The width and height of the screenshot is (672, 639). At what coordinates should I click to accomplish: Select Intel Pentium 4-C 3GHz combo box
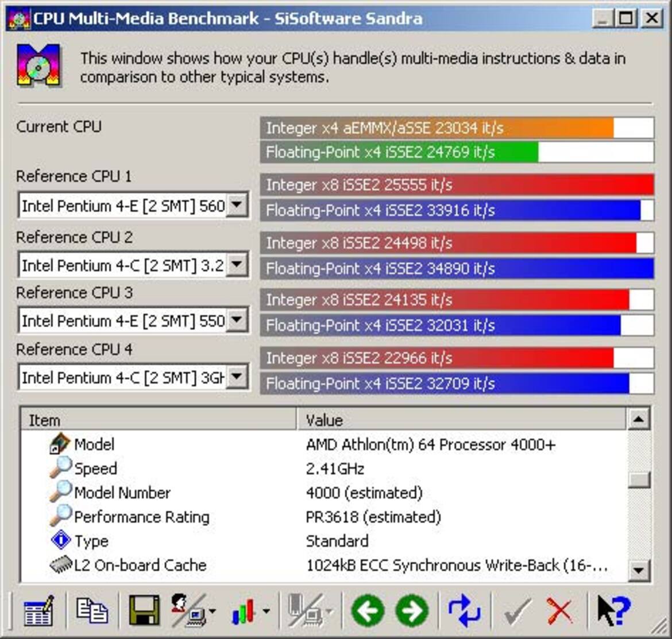133,377
